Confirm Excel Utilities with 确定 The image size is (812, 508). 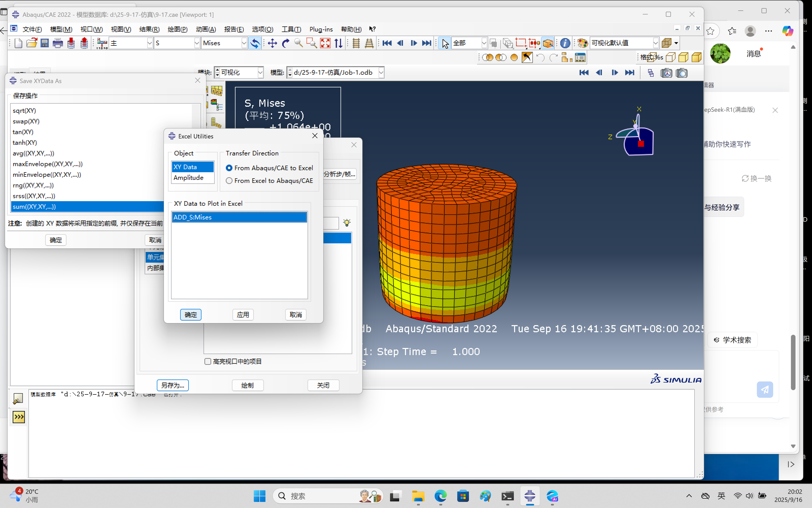(191, 315)
